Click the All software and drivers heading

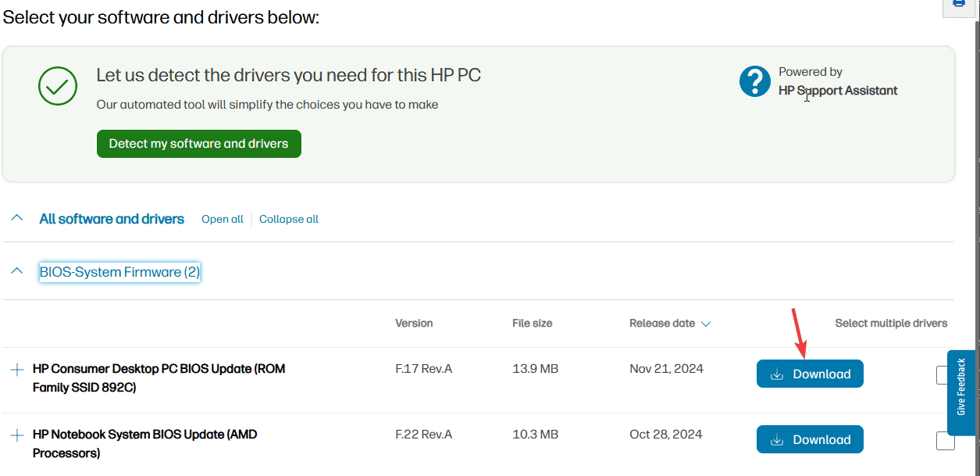coord(112,219)
